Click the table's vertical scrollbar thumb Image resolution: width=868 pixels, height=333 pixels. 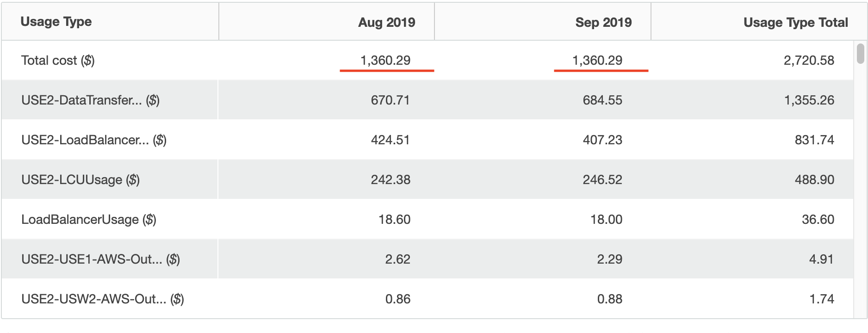(x=860, y=53)
